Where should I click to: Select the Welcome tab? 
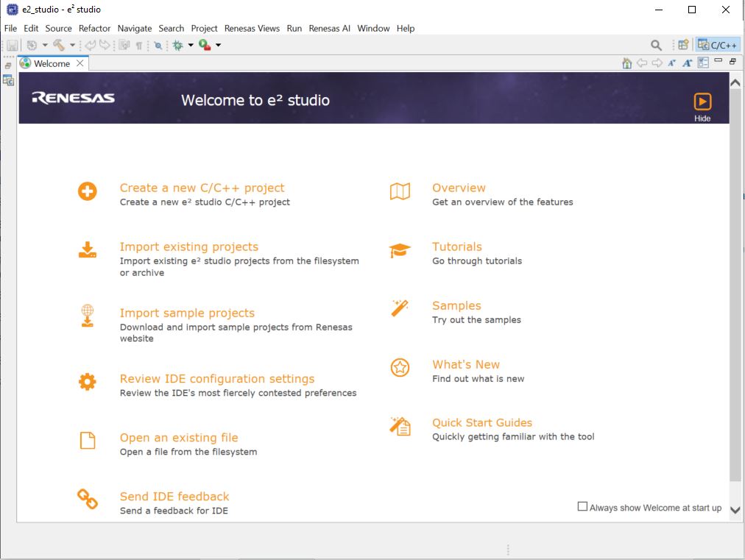click(x=52, y=63)
